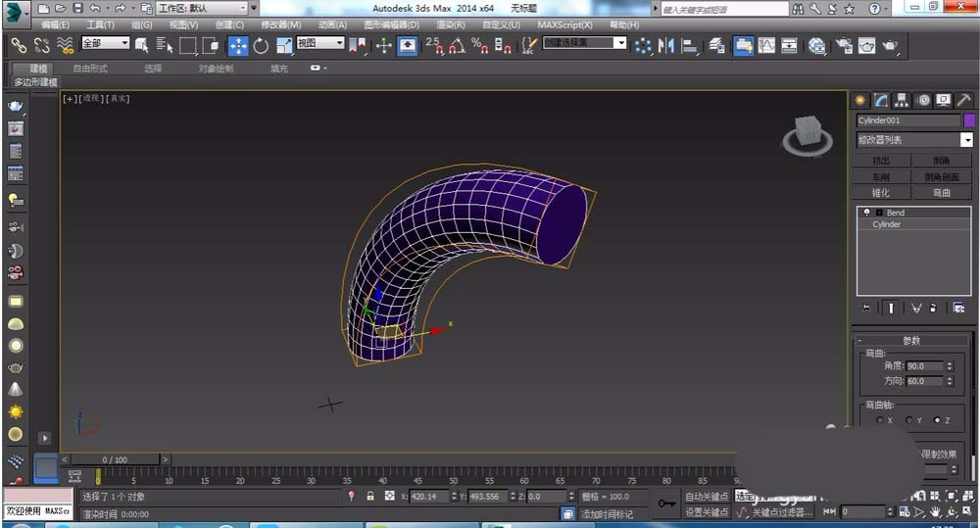Switch to the 自由形式 ribbon tab
980x528 pixels.
pos(90,69)
